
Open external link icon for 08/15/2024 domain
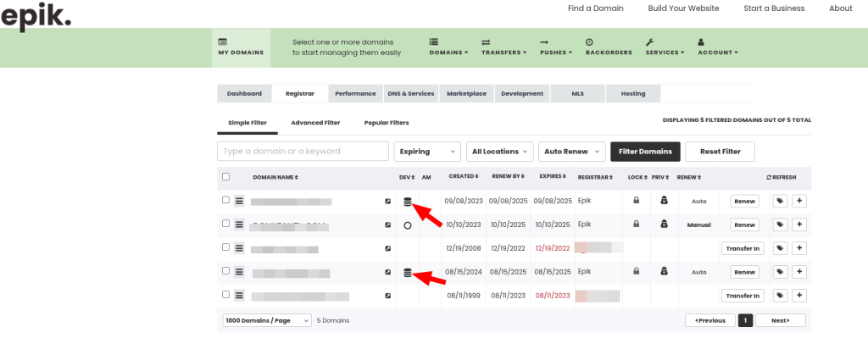tap(388, 272)
